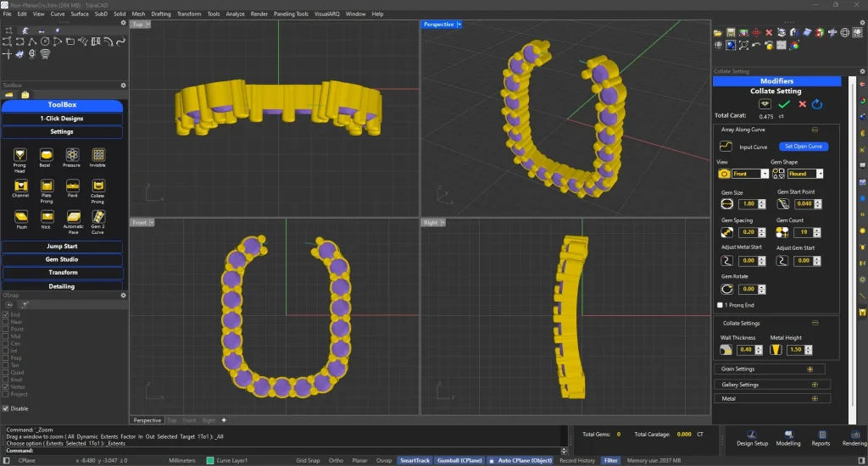The height and width of the screenshot is (466, 868).
Task: Open the Paneling Tools menu
Action: pos(290,14)
